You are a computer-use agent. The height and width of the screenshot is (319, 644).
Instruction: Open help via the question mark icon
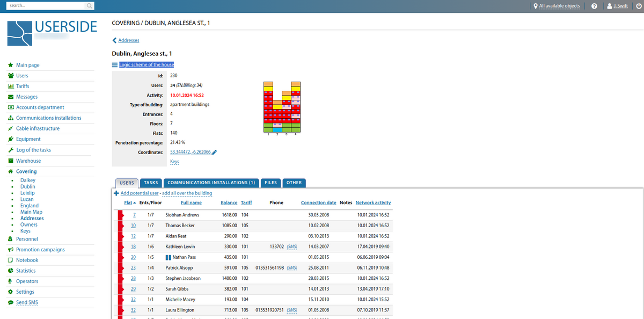click(594, 5)
